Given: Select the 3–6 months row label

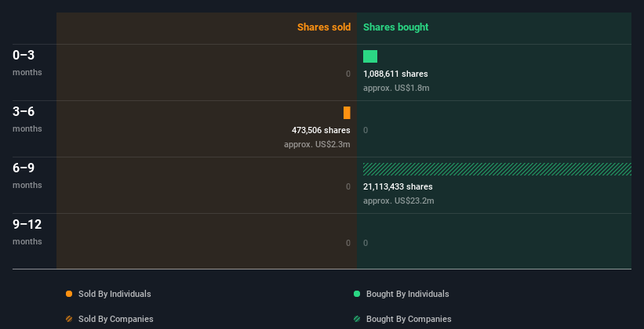Looking at the screenshot, I should pyautogui.click(x=27, y=119).
